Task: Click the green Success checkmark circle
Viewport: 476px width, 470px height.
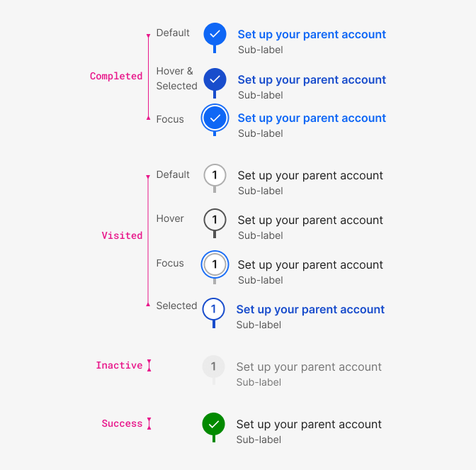Action: click(213, 424)
